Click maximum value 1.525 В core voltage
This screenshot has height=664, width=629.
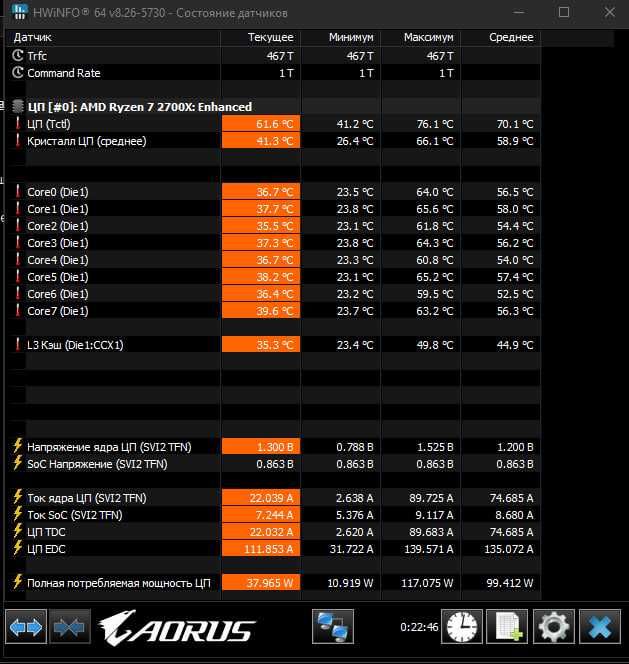click(435, 447)
